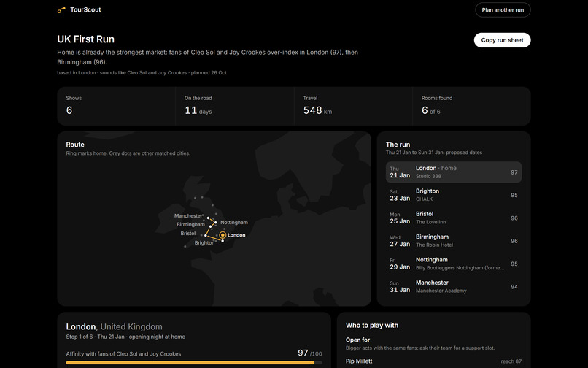Click the Shows count '6' stat
The image size is (588, 368).
click(x=69, y=110)
